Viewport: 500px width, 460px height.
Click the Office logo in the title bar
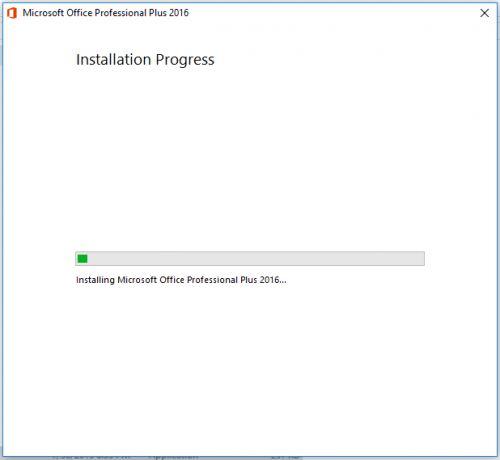pos(12,13)
